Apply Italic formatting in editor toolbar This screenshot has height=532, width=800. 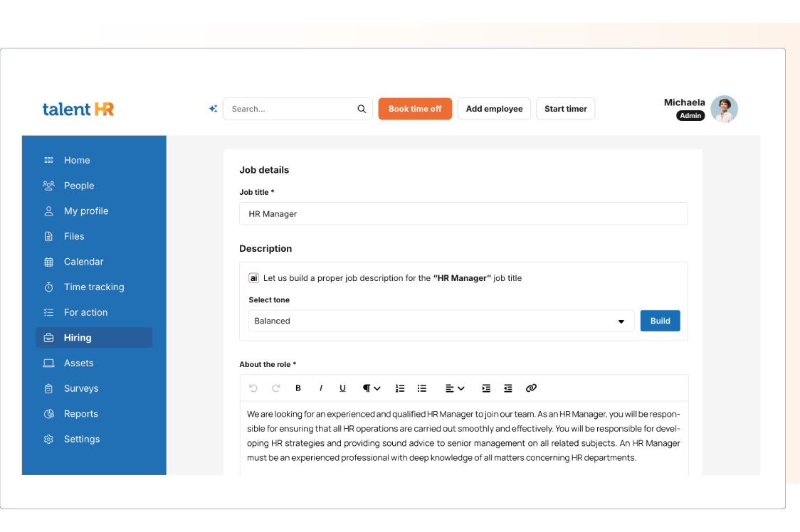pos(320,388)
